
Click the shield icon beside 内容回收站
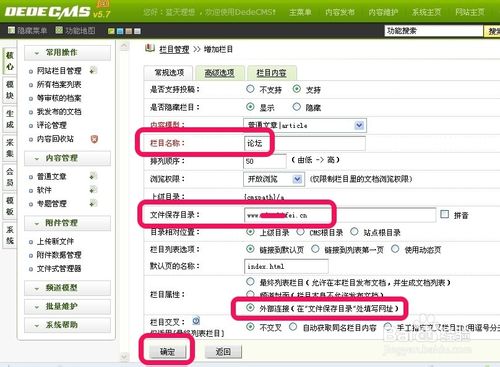coord(94,139)
